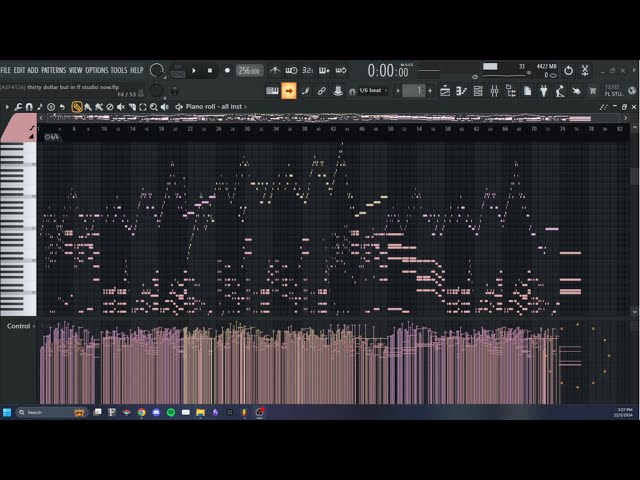Add a new pattern with plus button
This screenshot has height=480, width=640.
[430, 91]
